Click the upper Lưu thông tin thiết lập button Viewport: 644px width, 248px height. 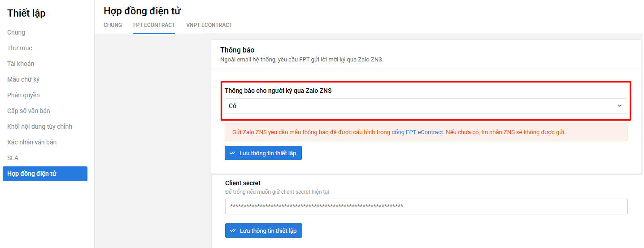[263, 153]
